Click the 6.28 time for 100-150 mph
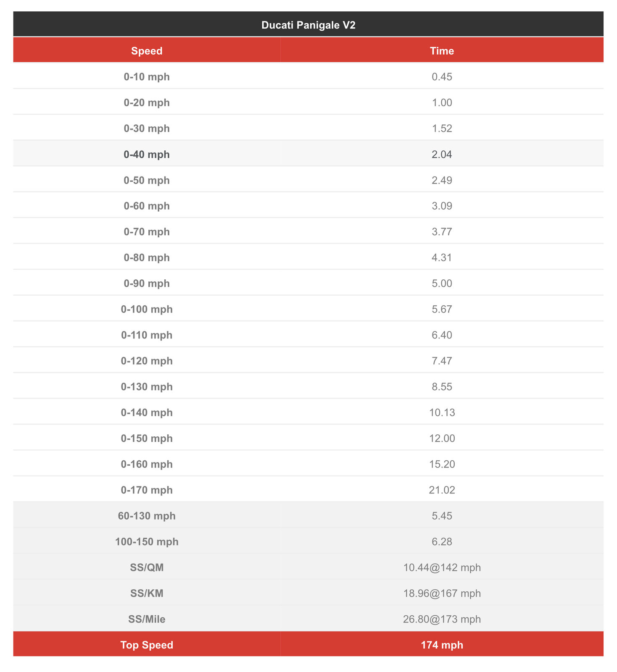Screen dimensions: 617x672 tap(442, 541)
